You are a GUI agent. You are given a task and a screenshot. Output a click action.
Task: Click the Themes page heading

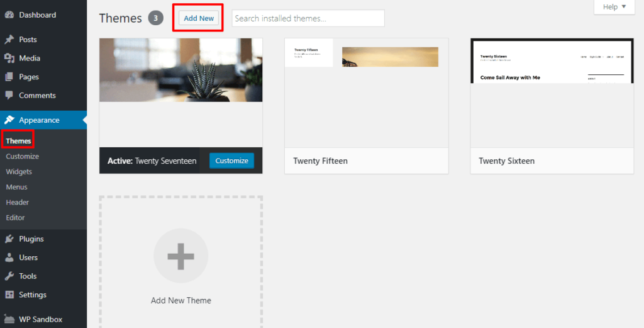click(x=120, y=18)
